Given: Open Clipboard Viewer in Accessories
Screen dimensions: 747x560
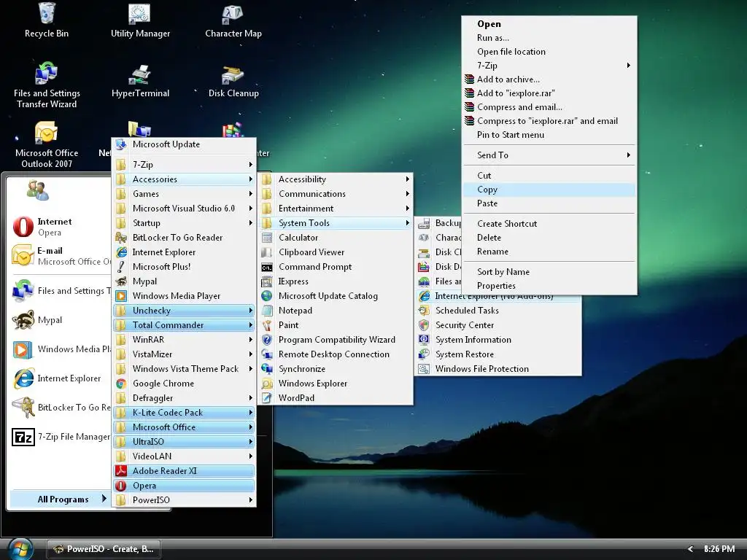Looking at the screenshot, I should [x=336, y=252].
